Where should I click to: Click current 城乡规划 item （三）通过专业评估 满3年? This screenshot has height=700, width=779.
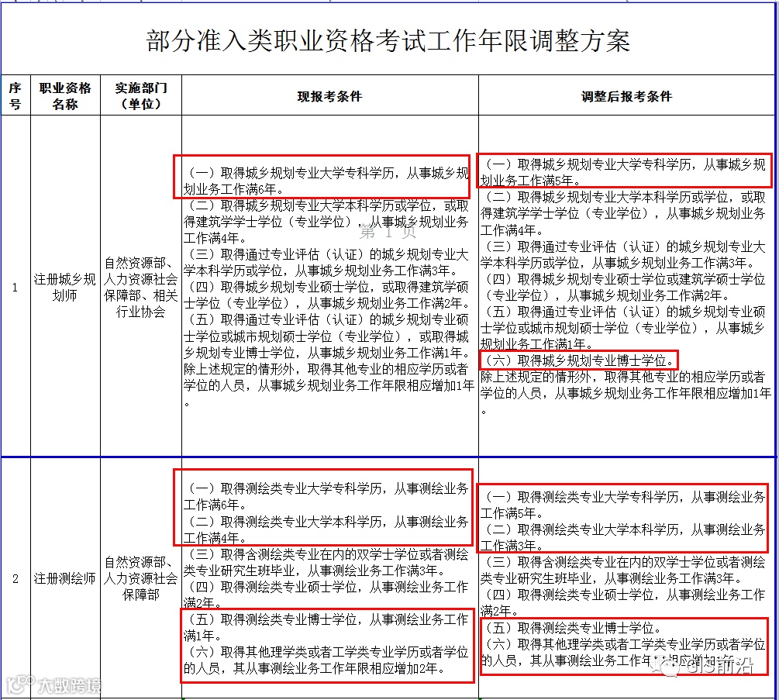click(326, 262)
